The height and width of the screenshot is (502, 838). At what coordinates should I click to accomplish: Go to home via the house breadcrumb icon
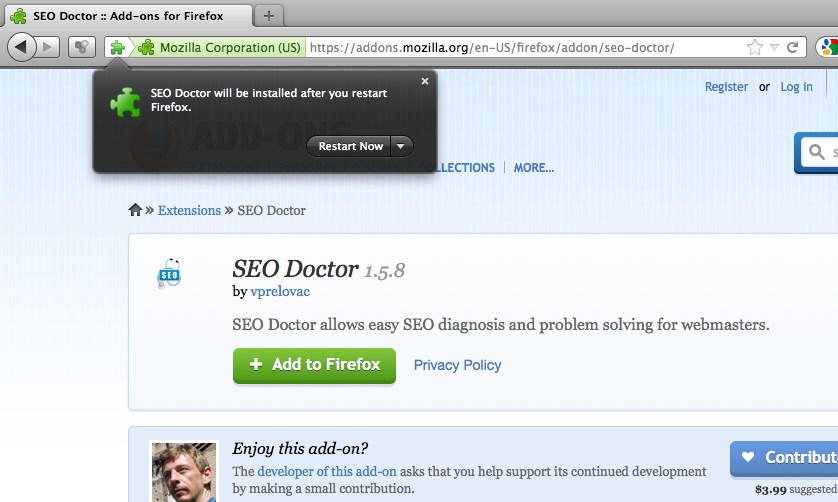(135, 210)
